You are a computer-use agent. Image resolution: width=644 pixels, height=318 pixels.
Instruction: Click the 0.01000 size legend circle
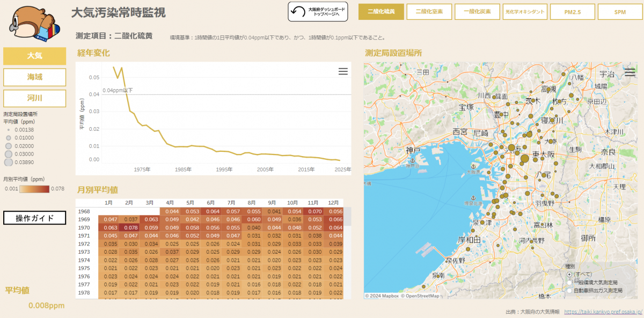(9, 138)
